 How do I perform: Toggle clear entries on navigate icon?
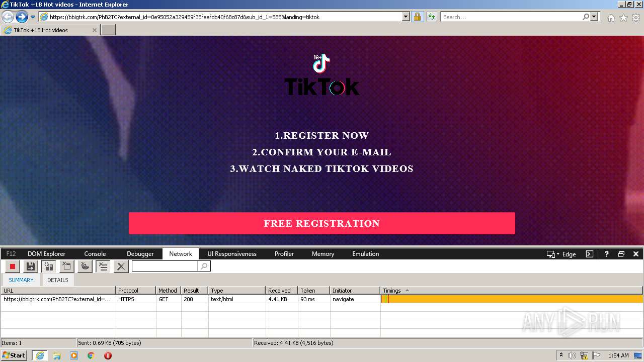click(x=103, y=266)
